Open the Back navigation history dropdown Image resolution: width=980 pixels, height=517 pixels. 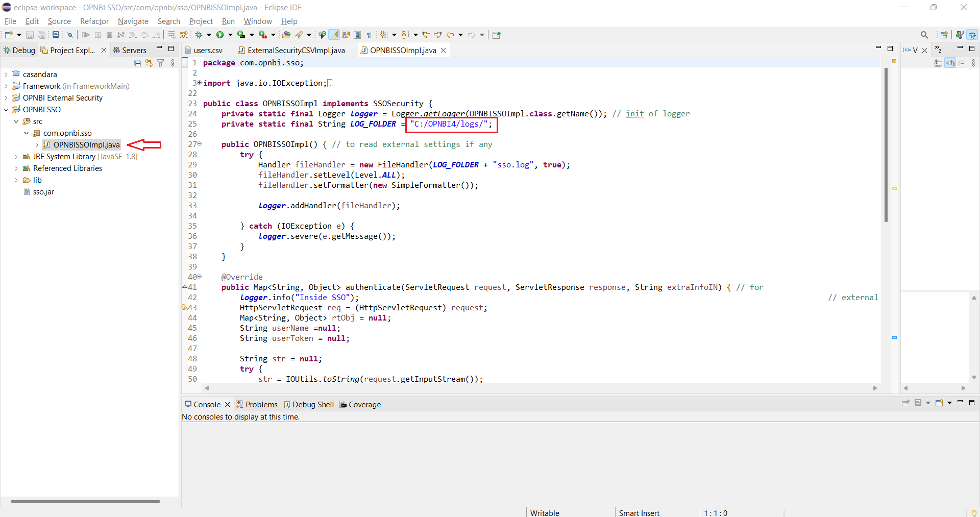(460, 35)
